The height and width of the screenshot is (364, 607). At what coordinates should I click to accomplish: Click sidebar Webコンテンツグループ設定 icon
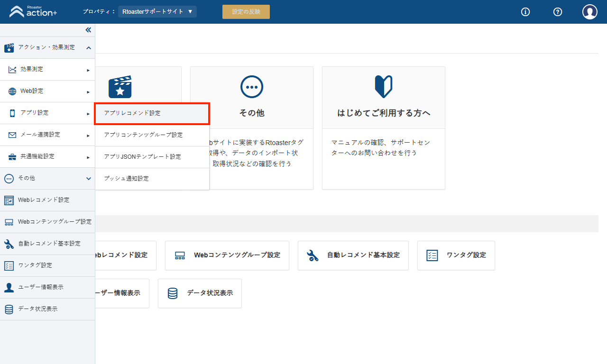[9, 222]
